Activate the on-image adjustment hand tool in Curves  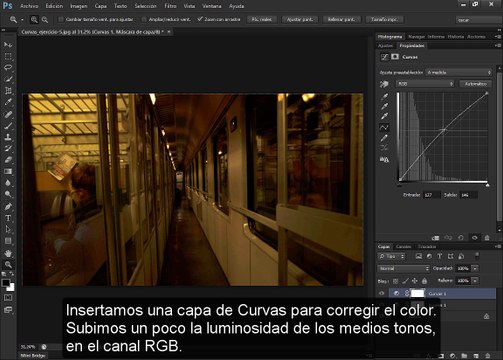coord(384,84)
